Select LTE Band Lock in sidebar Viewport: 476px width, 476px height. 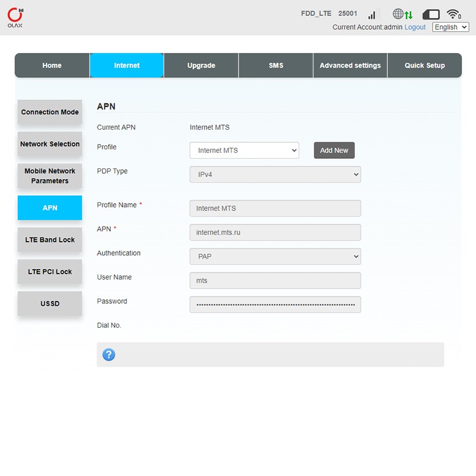tap(50, 240)
